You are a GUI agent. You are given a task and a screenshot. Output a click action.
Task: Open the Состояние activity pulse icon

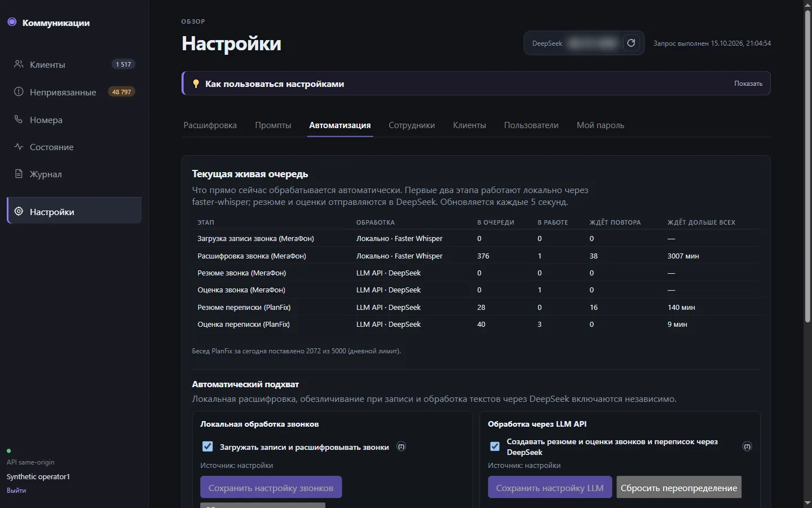click(x=19, y=146)
